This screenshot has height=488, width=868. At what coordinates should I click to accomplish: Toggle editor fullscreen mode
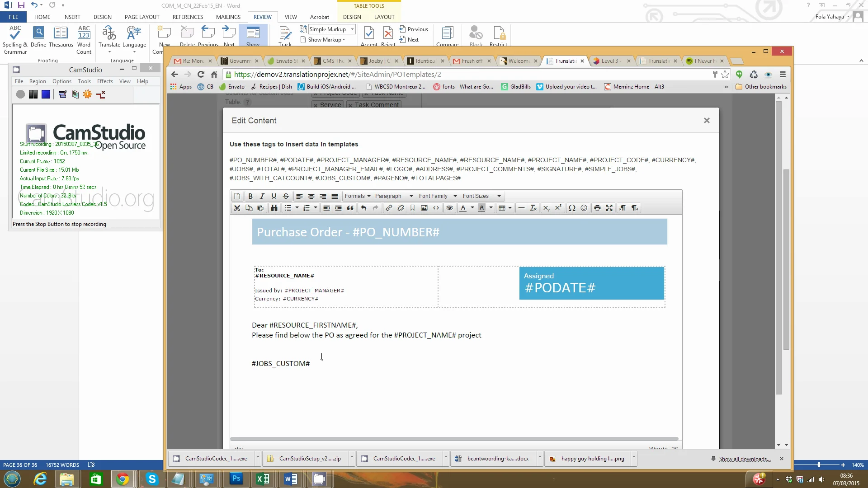(609, 208)
